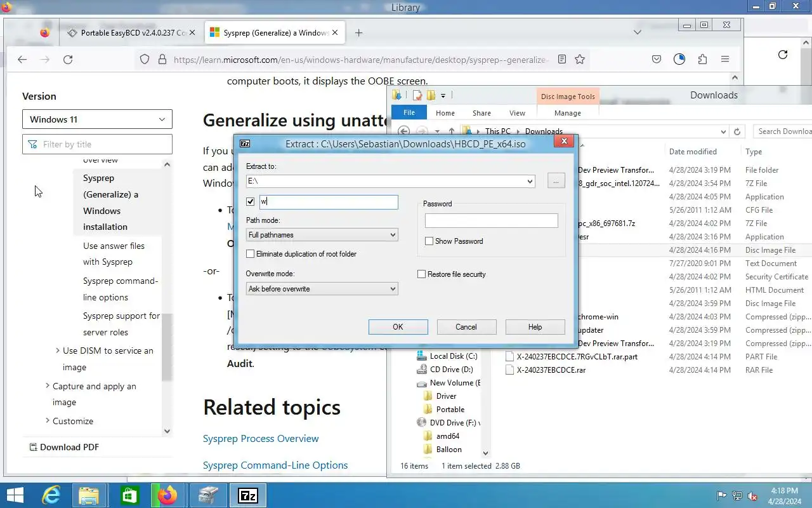Open the network tray icon
The image size is (812, 508).
[737, 496]
